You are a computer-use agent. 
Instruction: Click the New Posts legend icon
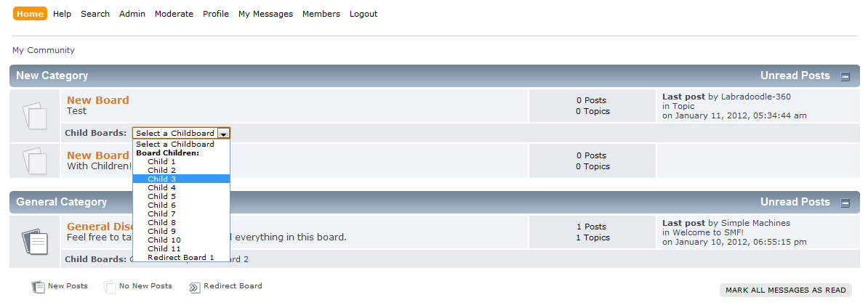click(39, 286)
